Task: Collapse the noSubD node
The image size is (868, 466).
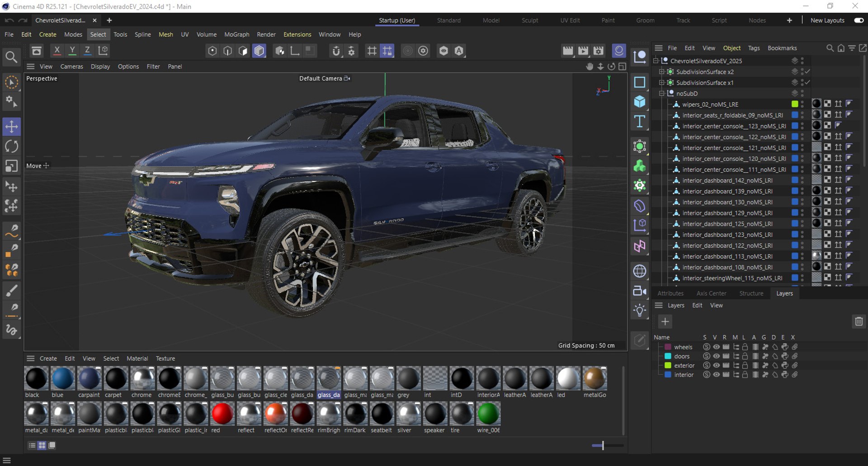Action: click(662, 93)
